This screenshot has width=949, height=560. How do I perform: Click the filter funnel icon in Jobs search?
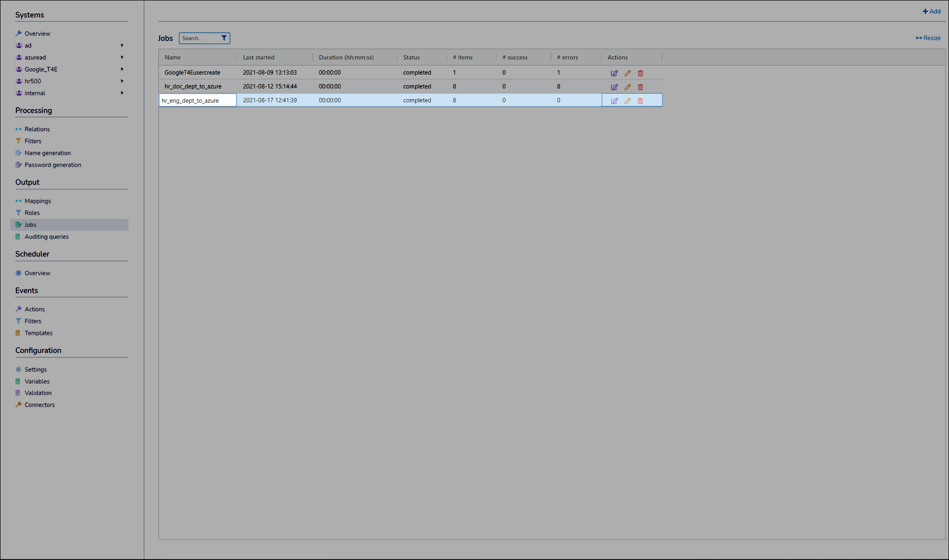(x=224, y=38)
